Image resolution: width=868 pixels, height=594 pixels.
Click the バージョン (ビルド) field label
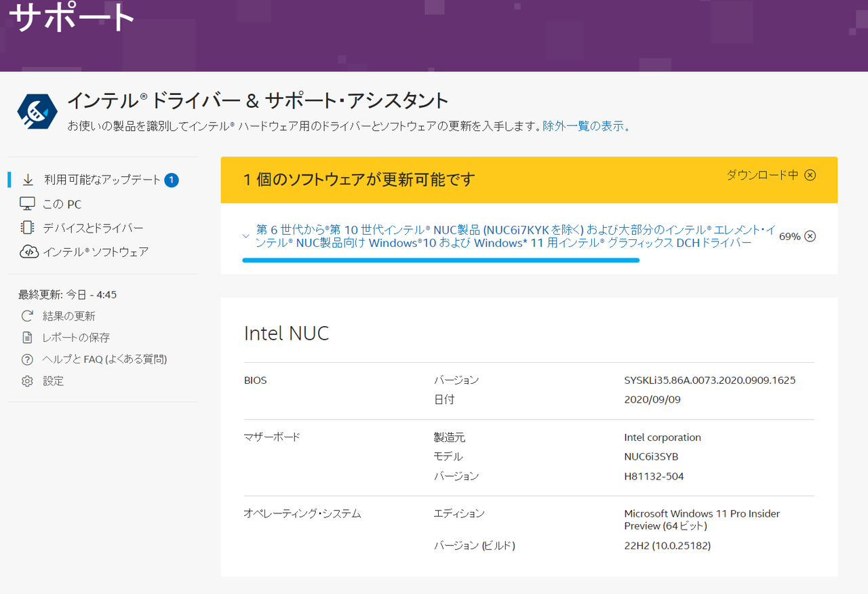[x=475, y=546]
